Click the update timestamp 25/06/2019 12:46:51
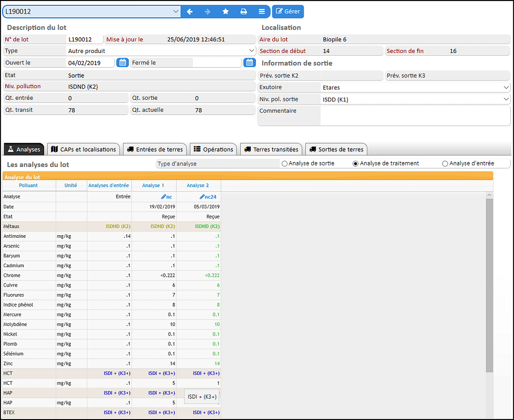 (196, 39)
